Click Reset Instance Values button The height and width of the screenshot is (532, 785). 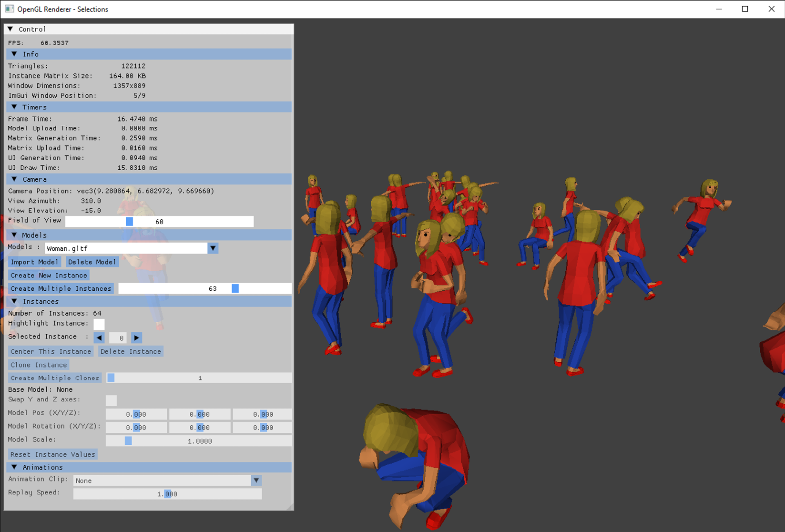tap(53, 455)
